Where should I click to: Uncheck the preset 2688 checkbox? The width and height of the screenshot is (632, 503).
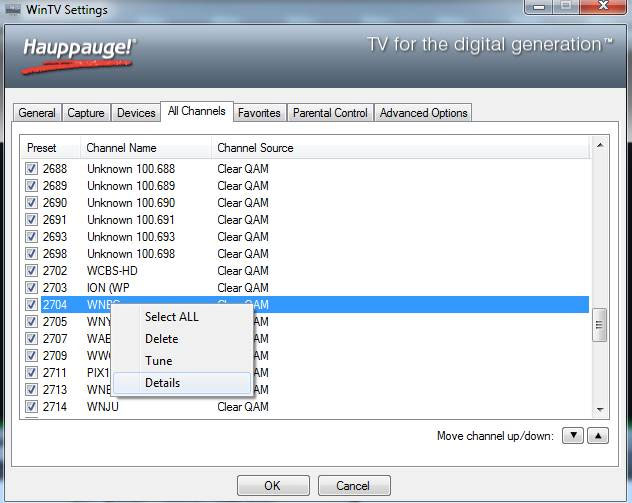click(x=32, y=169)
